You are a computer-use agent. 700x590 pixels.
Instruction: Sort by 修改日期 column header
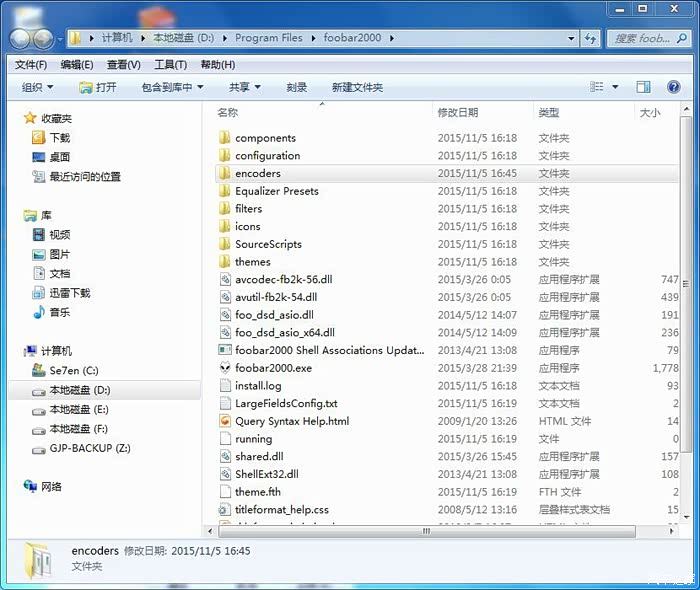click(458, 112)
